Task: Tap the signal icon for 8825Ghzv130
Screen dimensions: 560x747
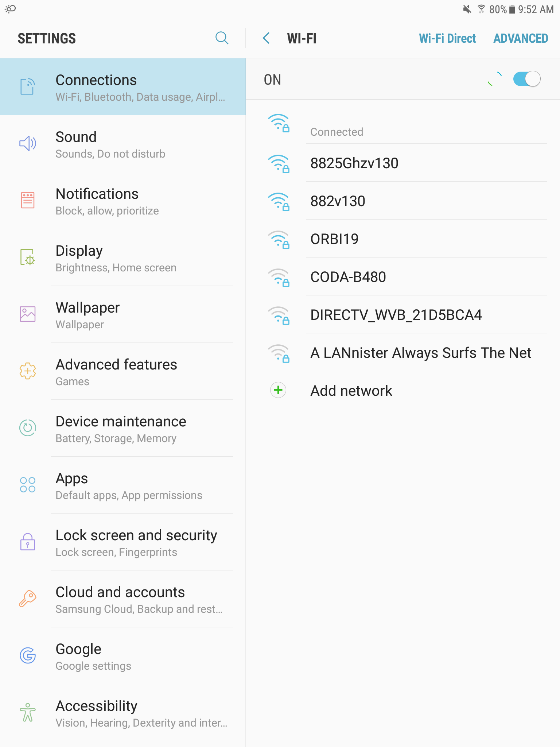Action: tap(279, 163)
